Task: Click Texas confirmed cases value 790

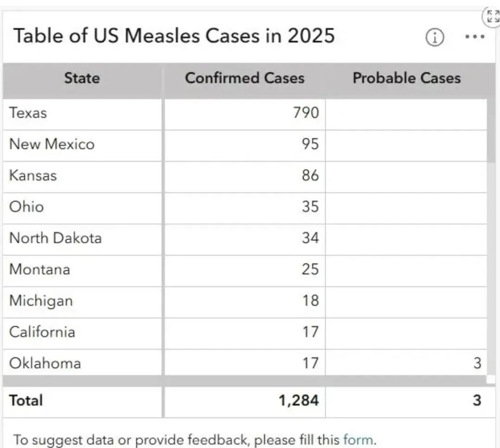Action: click(306, 113)
